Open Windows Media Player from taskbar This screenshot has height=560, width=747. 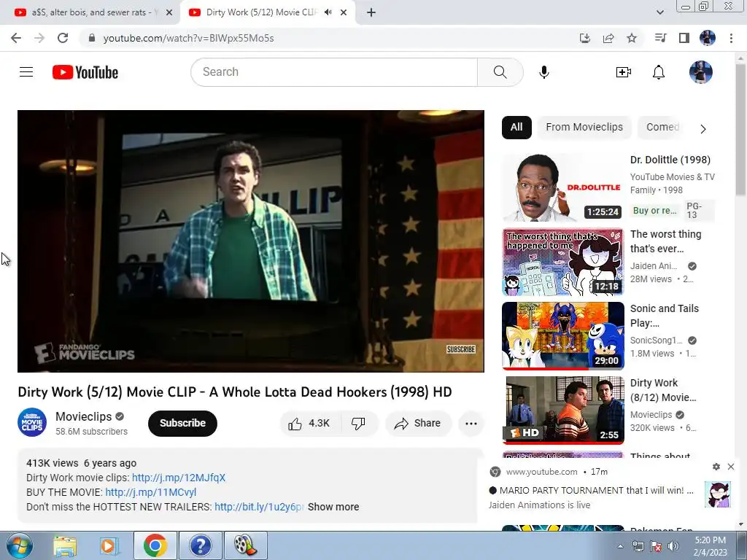click(109, 546)
